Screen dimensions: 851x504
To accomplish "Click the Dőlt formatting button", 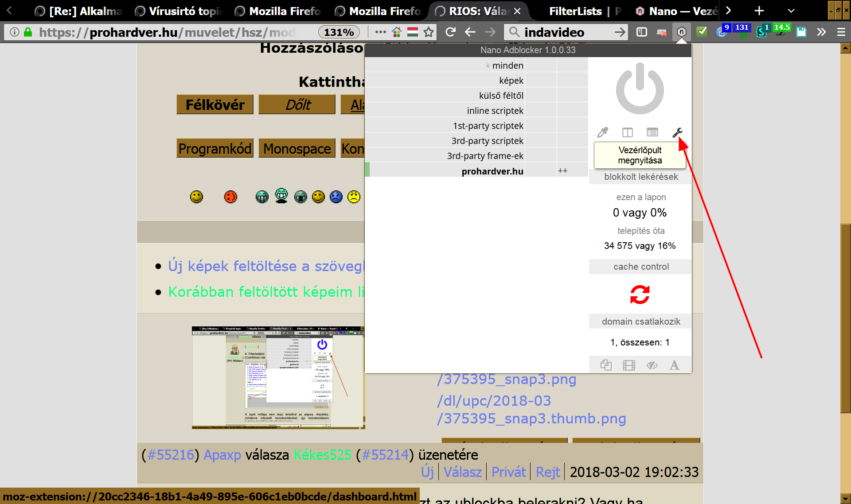I will (x=297, y=105).
